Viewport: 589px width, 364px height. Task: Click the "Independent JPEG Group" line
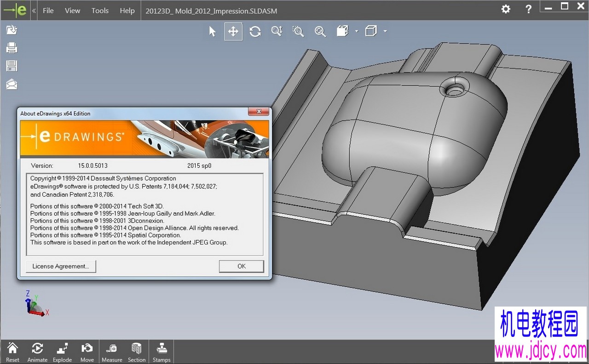click(x=129, y=242)
